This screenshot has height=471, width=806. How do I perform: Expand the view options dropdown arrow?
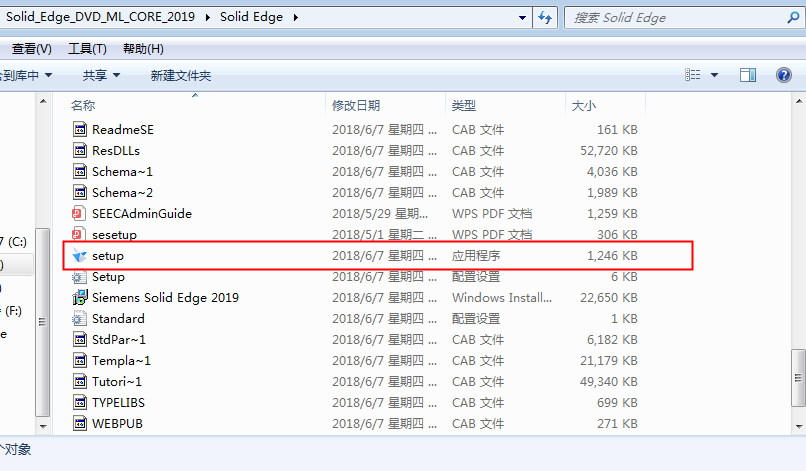click(714, 75)
